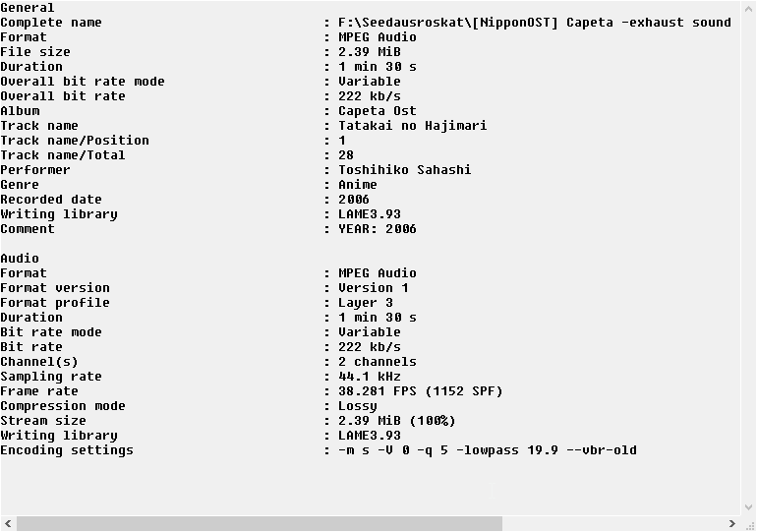Screen dimensions: 757x532
Task: Click the Audio section heading
Action: 21,259
